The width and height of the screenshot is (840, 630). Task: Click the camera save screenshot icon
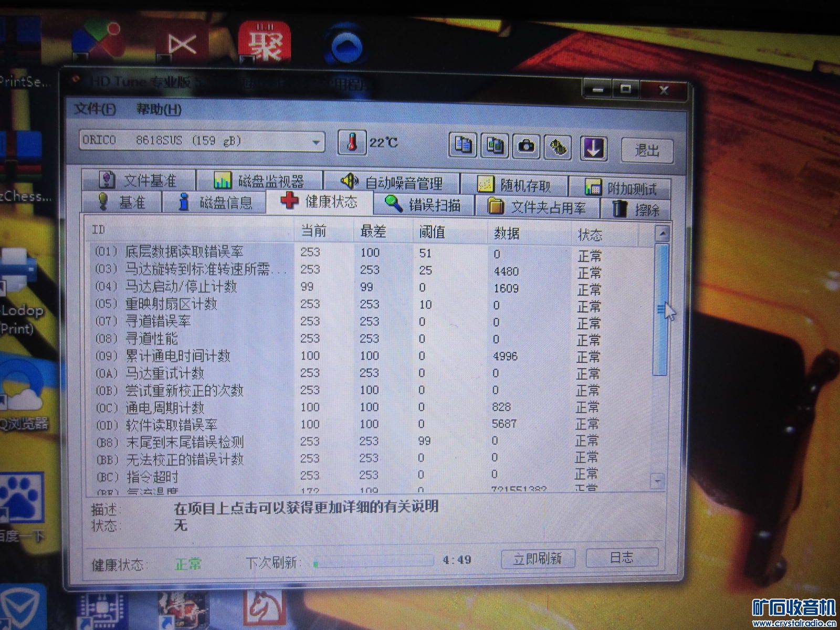point(527,146)
